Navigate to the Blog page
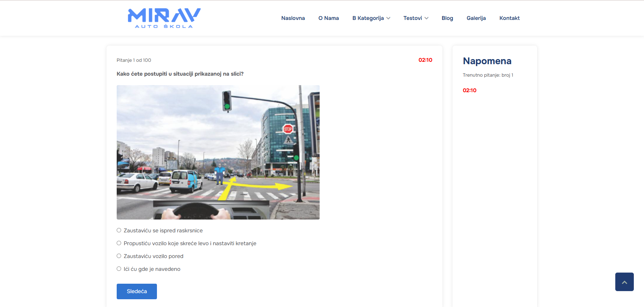Viewport: 644px width, 307px height. pyautogui.click(x=447, y=18)
